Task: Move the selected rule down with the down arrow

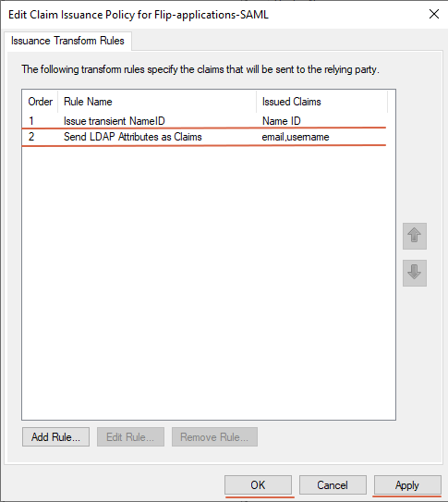Action: [415, 273]
